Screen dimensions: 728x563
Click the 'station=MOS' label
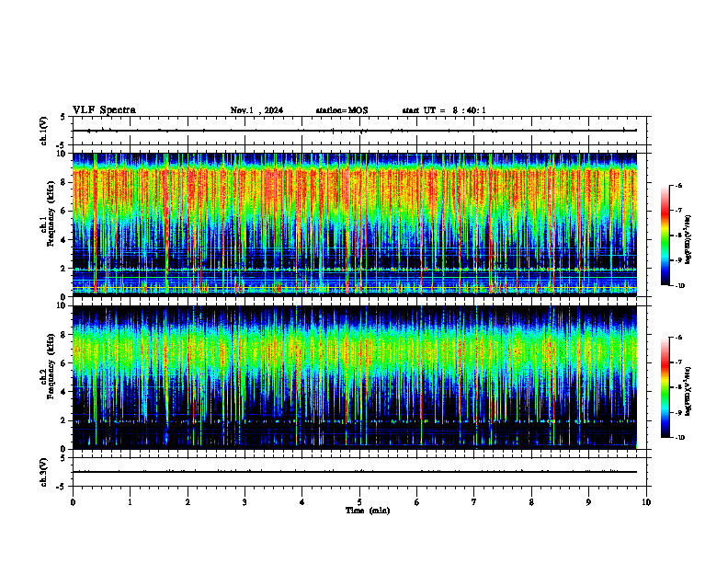[342, 110]
